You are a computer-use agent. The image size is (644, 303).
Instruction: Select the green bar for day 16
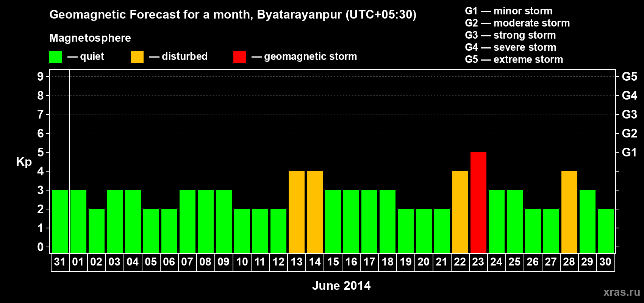[x=351, y=221]
